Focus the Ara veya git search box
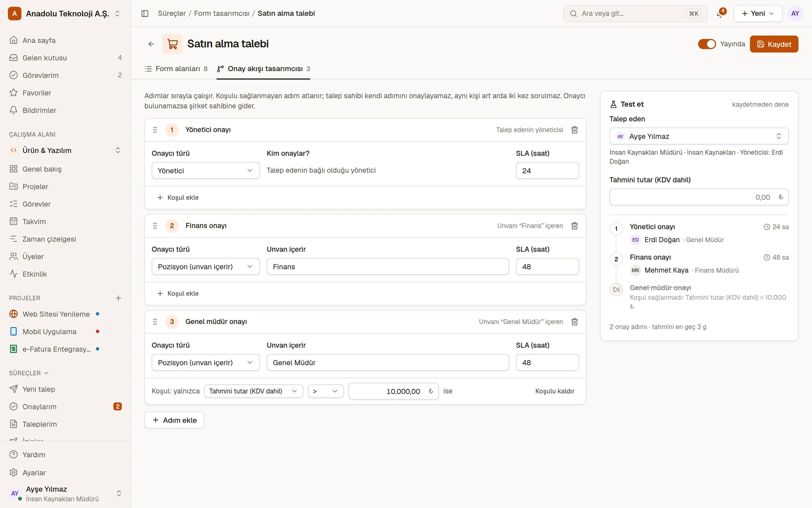The height and width of the screenshot is (508, 812). 635,14
